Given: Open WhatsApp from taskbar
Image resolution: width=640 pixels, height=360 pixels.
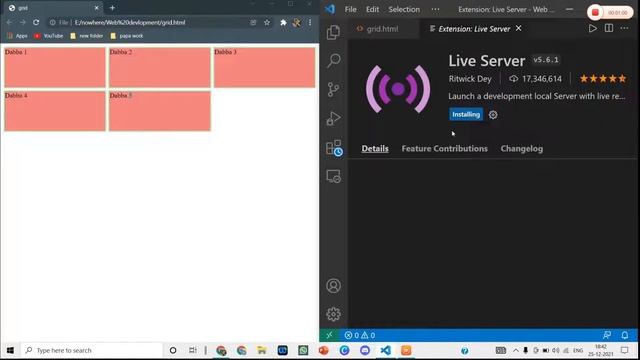Looking at the screenshot, I should click(303, 350).
